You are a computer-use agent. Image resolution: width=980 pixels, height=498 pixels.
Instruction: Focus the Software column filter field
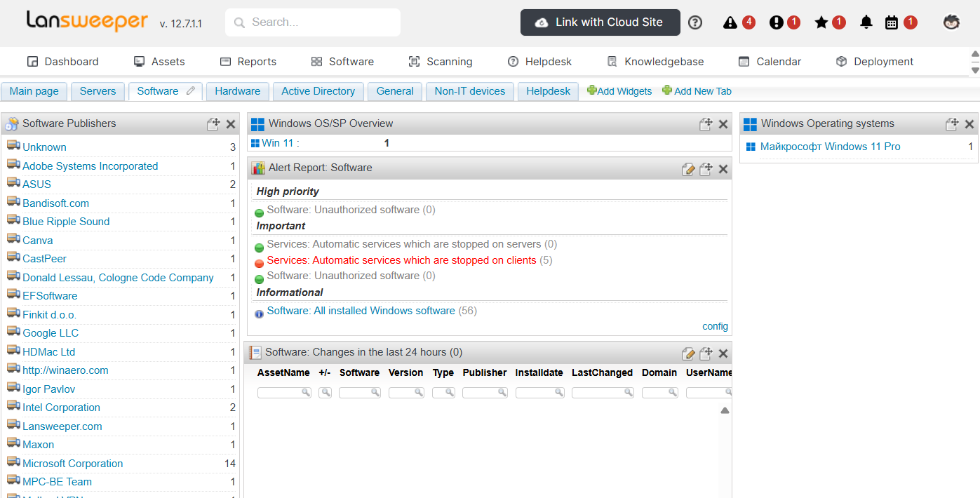(360, 393)
